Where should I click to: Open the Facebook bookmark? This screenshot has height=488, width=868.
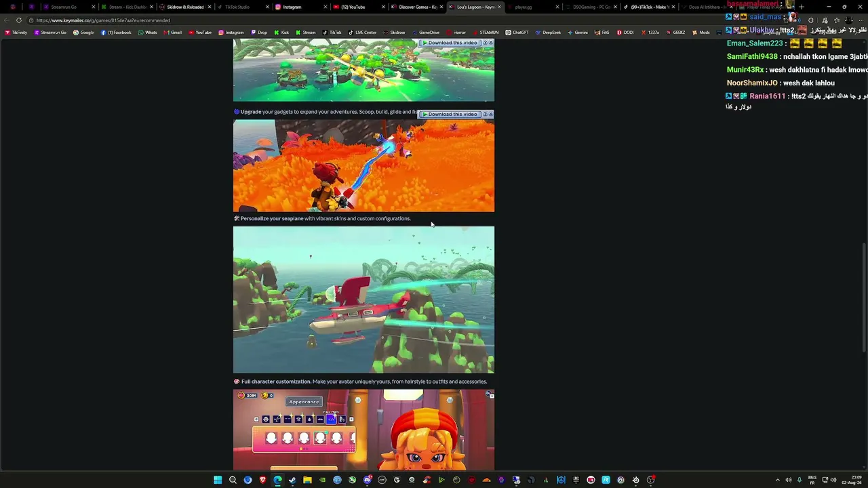pos(116,33)
